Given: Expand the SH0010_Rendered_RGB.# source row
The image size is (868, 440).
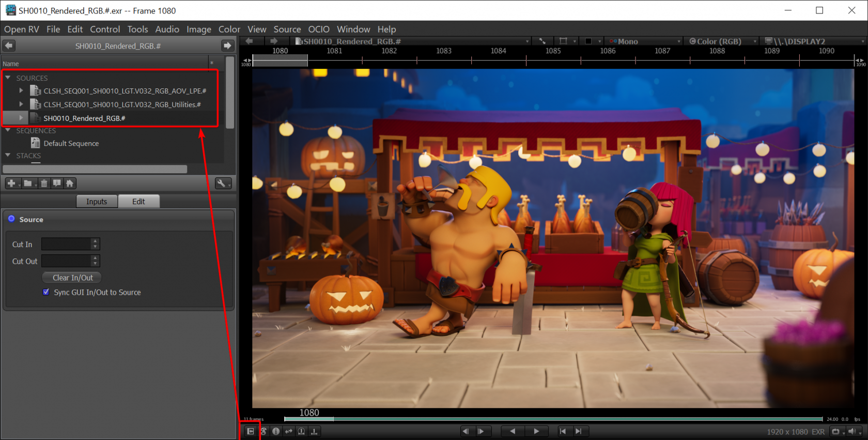Looking at the screenshot, I should click(x=21, y=118).
